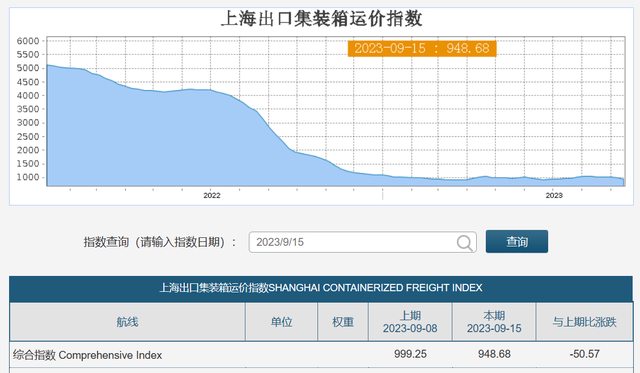Viewport: 640px width, 373px height.
Task: Select the 上期 2023-09-08 column header
Action: [x=410, y=322]
